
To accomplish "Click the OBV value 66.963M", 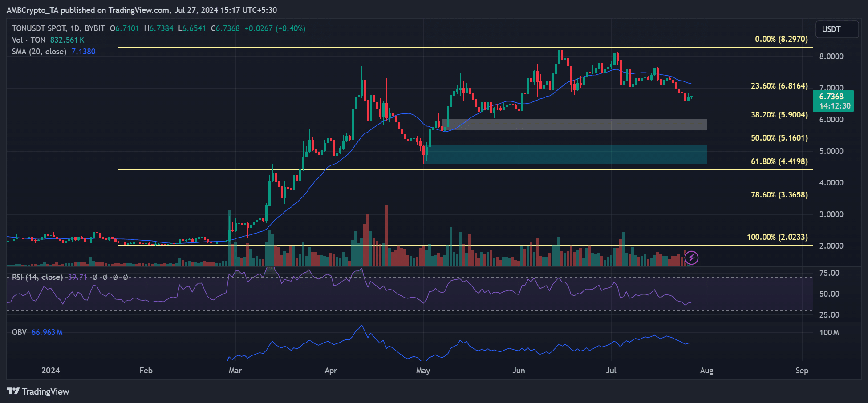I will [x=47, y=332].
